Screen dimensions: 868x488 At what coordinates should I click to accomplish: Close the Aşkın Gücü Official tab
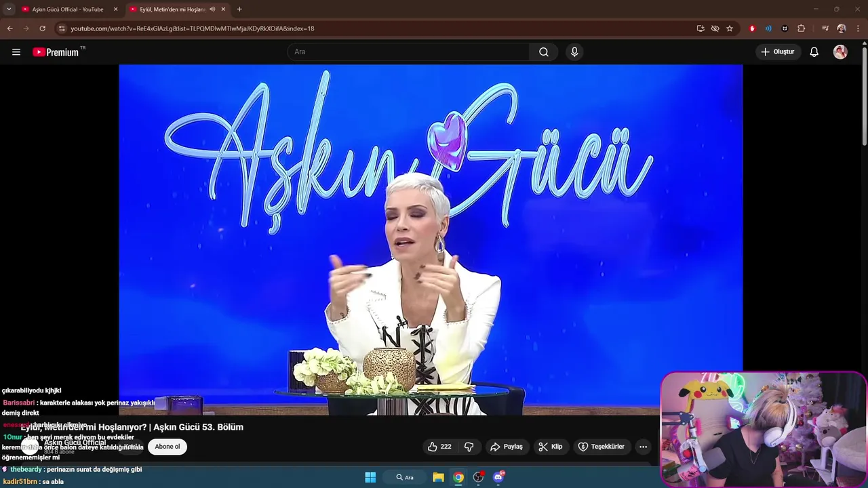coord(115,9)
